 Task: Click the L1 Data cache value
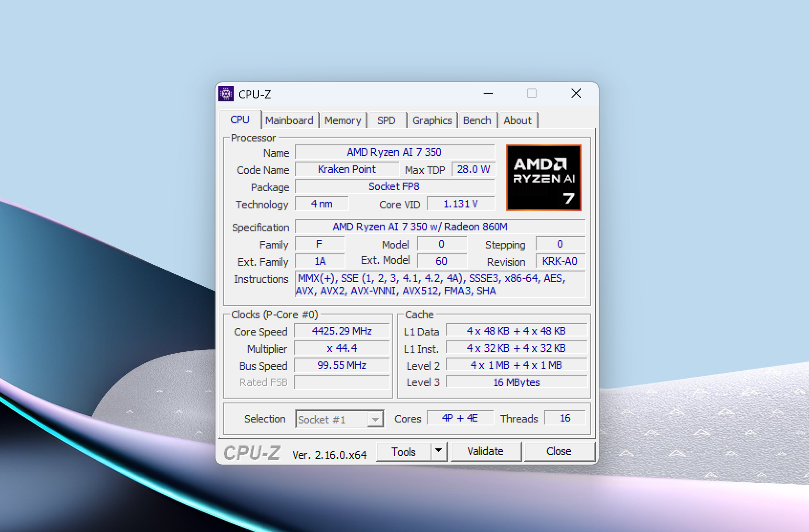(x=517, y=331)
